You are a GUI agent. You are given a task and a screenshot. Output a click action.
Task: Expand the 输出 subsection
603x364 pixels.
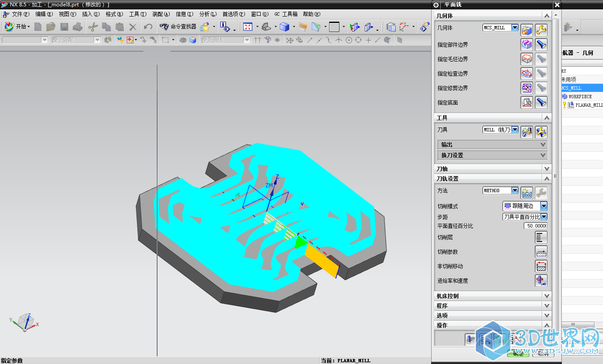(x=492, y=145)
